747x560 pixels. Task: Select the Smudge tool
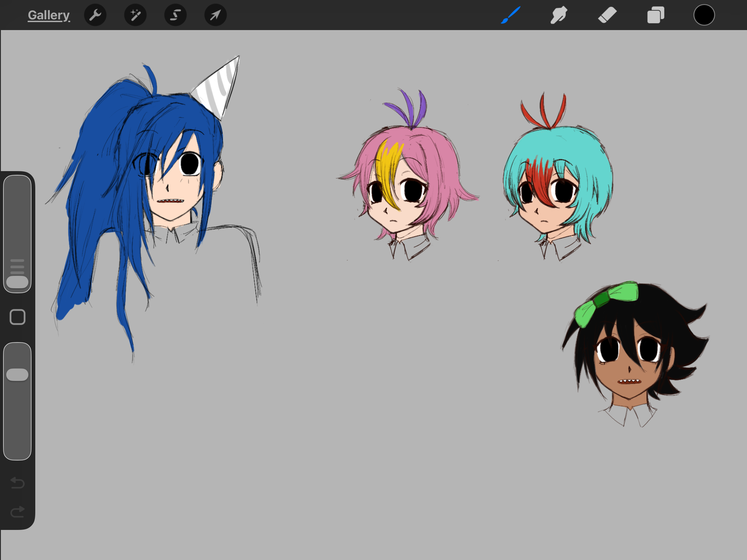pos(559,15)
